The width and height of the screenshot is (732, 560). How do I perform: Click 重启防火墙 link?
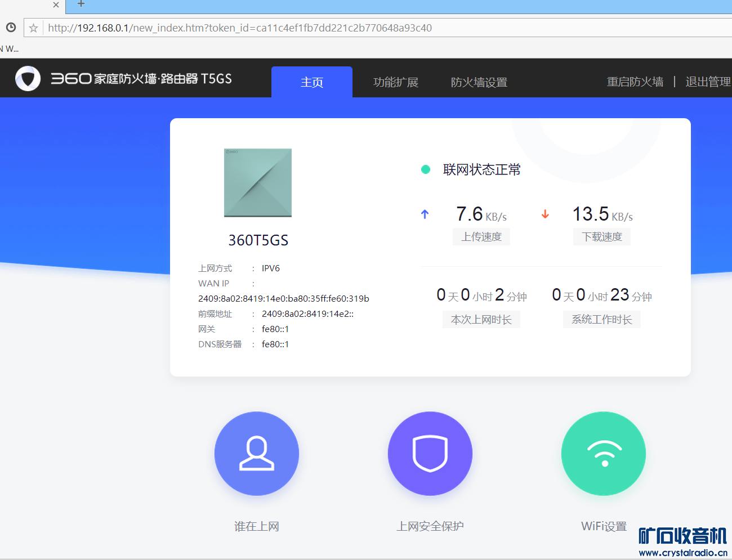635,82
